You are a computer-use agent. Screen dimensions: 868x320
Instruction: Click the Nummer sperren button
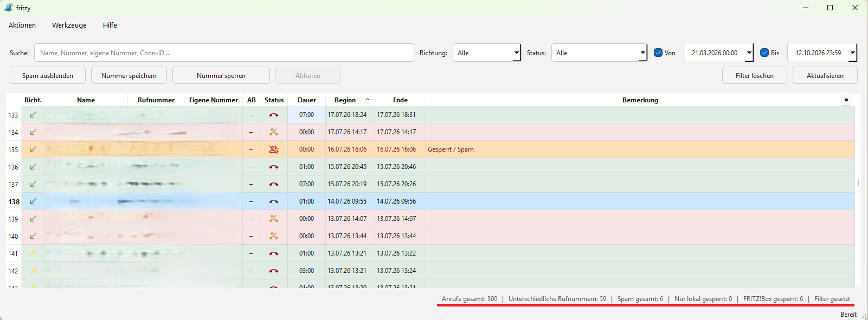(221, 75)
